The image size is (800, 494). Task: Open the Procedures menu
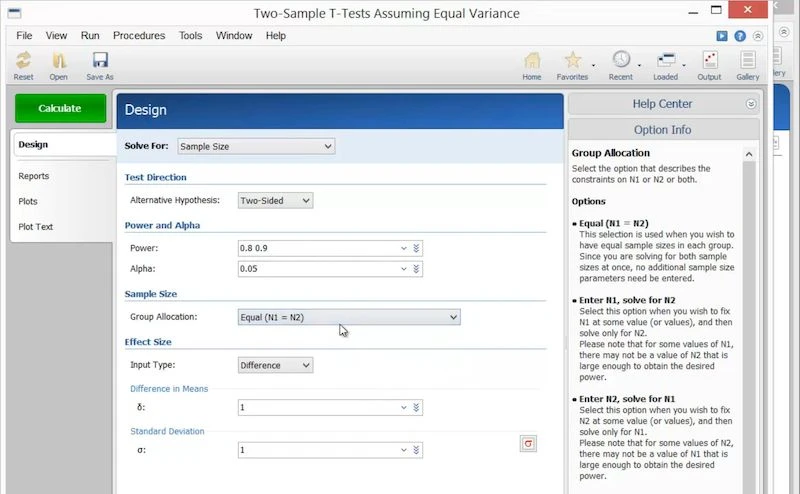pyautogui.click(x=139, y=36)
